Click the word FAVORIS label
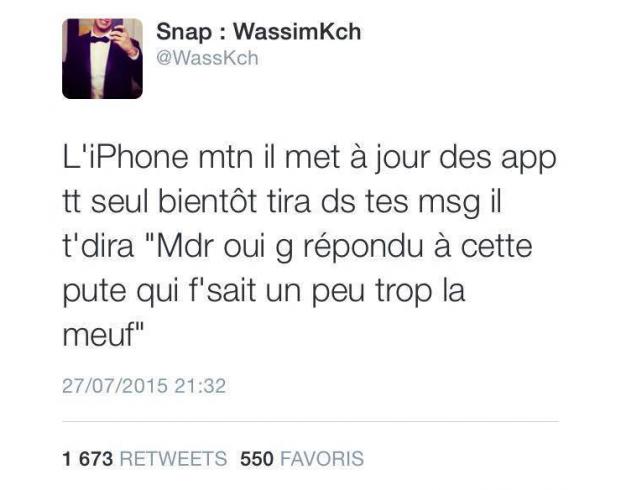Image resolution: width=620 pixels, height=490 pixels. click(x=322, y=459)
